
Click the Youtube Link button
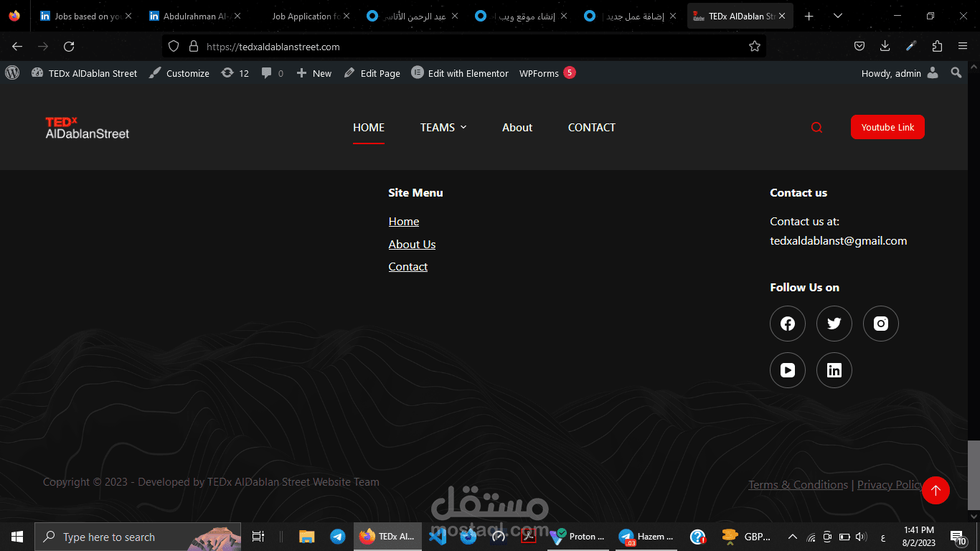coord(887,127)
